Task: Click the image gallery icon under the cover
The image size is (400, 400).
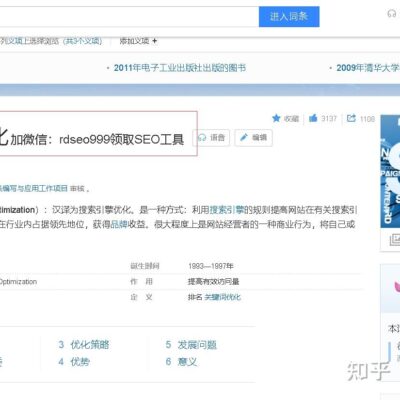Action: pyautogui.click(x=395, y=240)
